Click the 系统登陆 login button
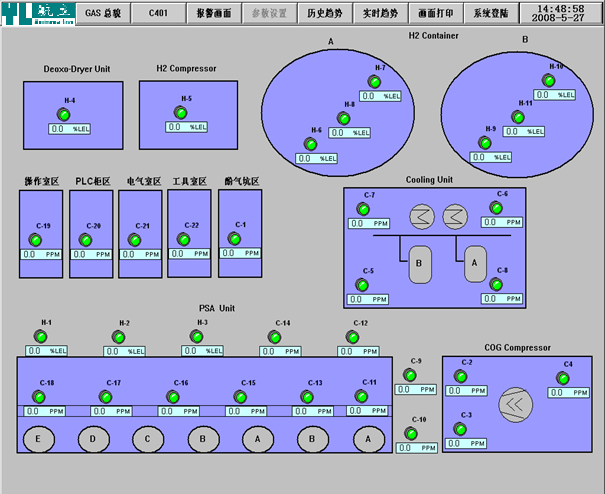 (490, 13)
